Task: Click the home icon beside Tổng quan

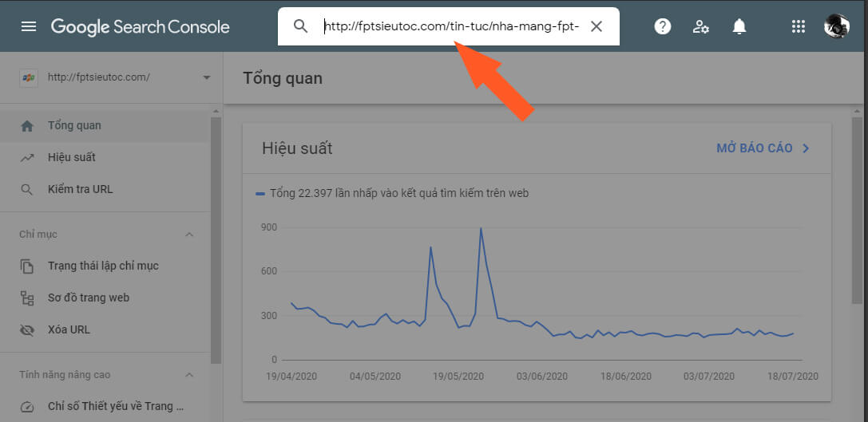Action: pyautogui.click(x=26, y=125)
